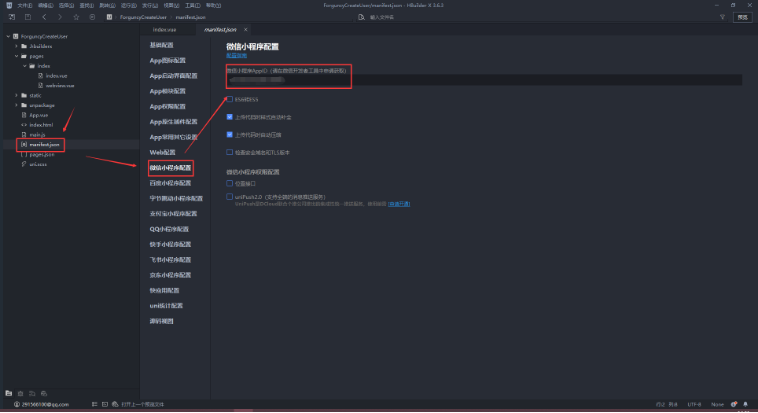Open the 工具 (Tools) menu
This screenshot has width=758, height=413.
192,5
